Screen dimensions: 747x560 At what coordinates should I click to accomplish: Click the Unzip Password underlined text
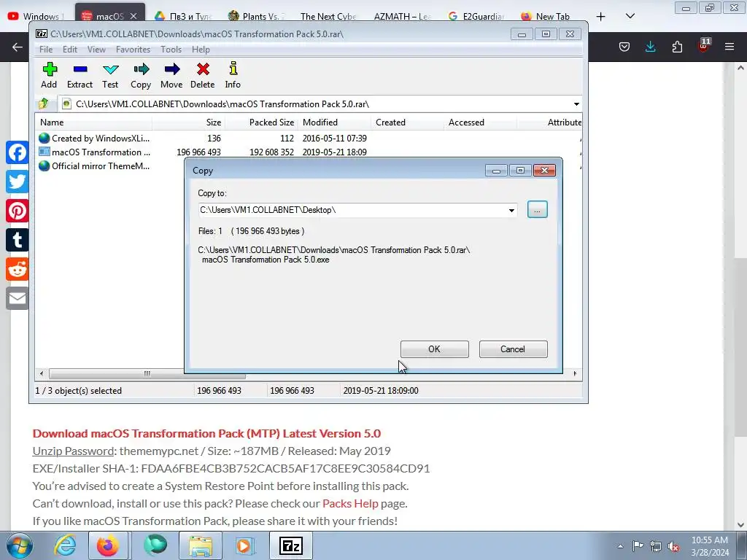pos(73,451)
